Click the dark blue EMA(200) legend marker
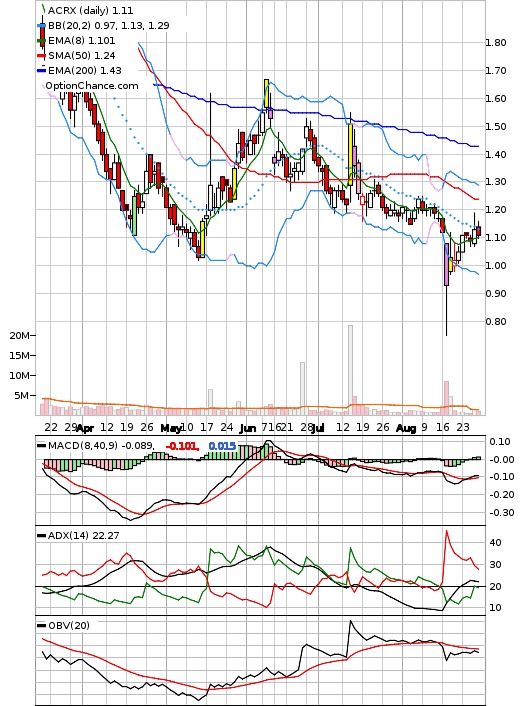 tap(41, 71)
